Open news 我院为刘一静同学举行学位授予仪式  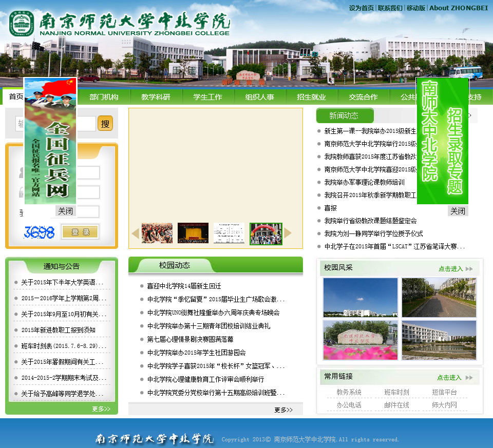(373, 233)
